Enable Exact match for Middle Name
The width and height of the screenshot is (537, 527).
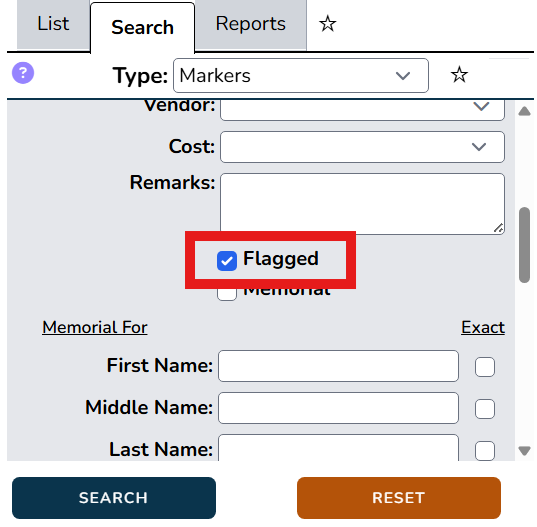pyautogui.click(x=485, y=409)
